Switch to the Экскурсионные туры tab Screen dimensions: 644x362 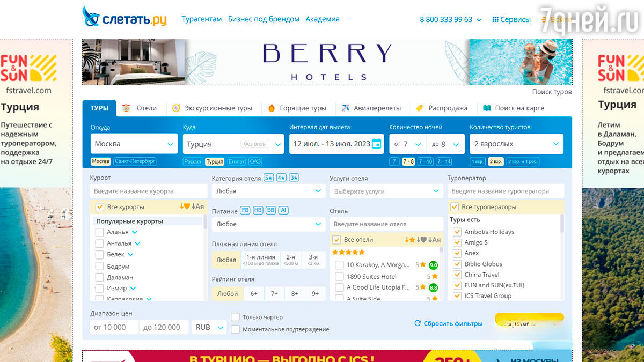click(213, 108)
